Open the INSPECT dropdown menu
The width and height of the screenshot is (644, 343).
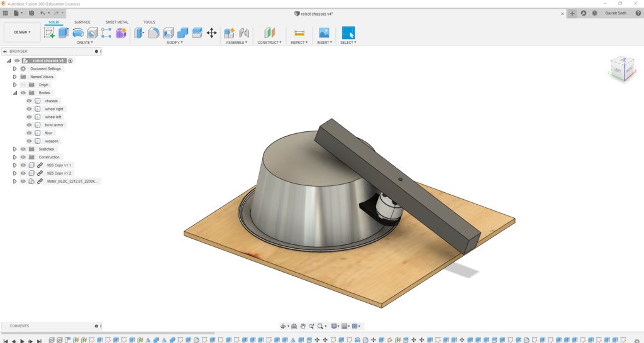click(299, 43)
